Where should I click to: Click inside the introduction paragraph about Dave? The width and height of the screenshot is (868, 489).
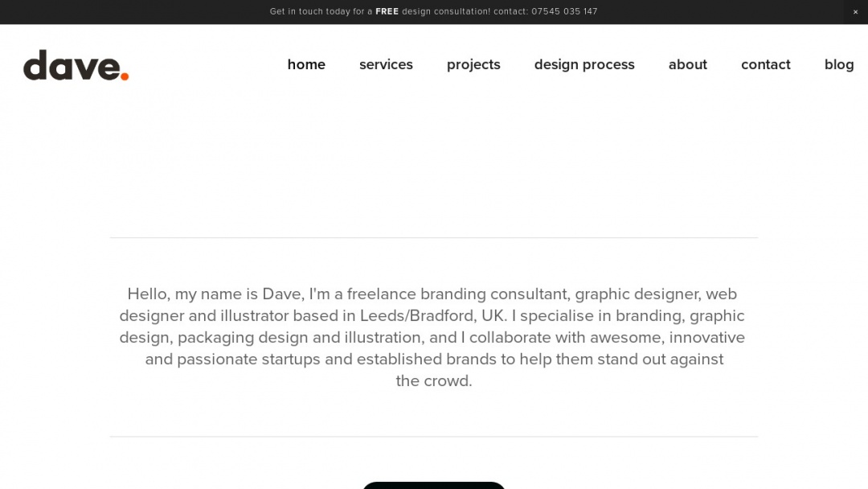(x=434, y=337)
